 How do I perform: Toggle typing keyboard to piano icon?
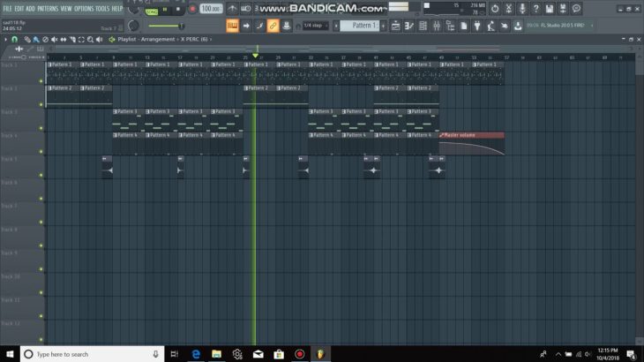click(233, 26)
